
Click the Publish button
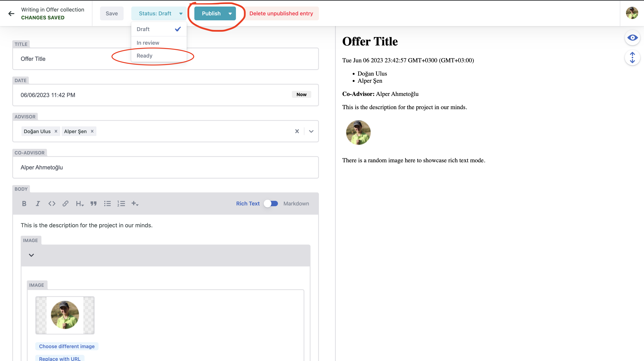(x=211, y=13)
